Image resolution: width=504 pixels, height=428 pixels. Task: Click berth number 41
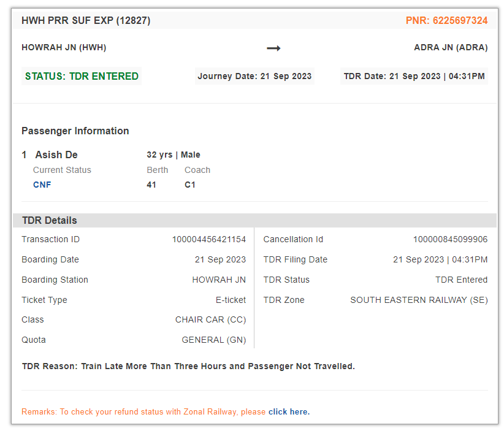pyautogui.click(x=151, y=185)
